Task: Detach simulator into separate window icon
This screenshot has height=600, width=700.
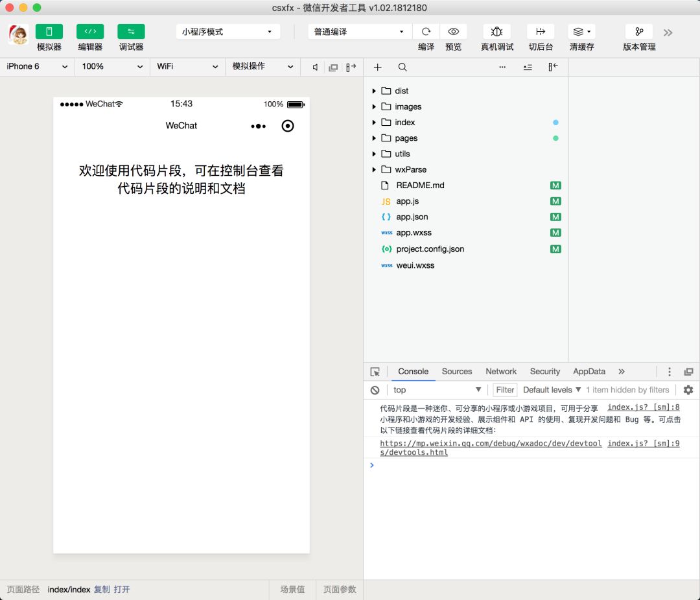Action: click(x=333, y=67)
